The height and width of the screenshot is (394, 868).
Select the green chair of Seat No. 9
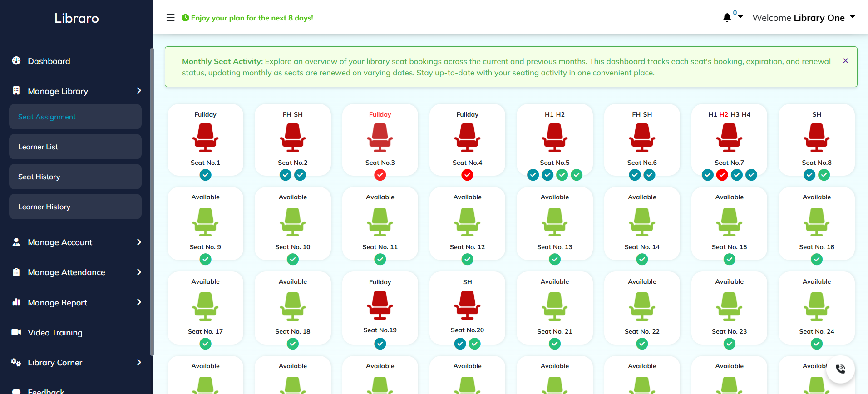pos(205,222)
